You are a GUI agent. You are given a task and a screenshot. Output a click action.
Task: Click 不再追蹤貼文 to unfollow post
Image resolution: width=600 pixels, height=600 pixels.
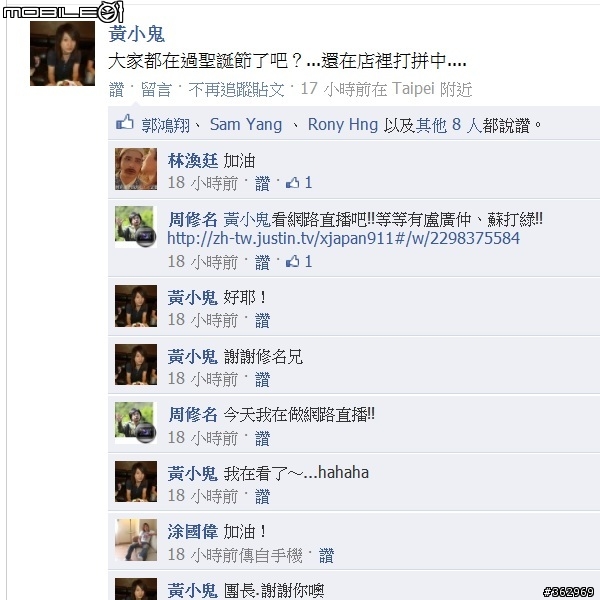[x=236, y=90]
